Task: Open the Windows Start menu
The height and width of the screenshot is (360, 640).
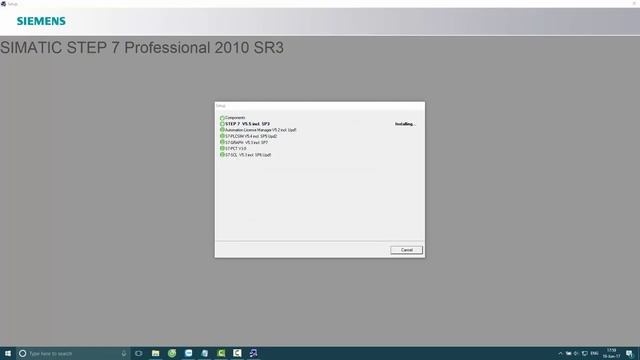Action: point(8,353)
